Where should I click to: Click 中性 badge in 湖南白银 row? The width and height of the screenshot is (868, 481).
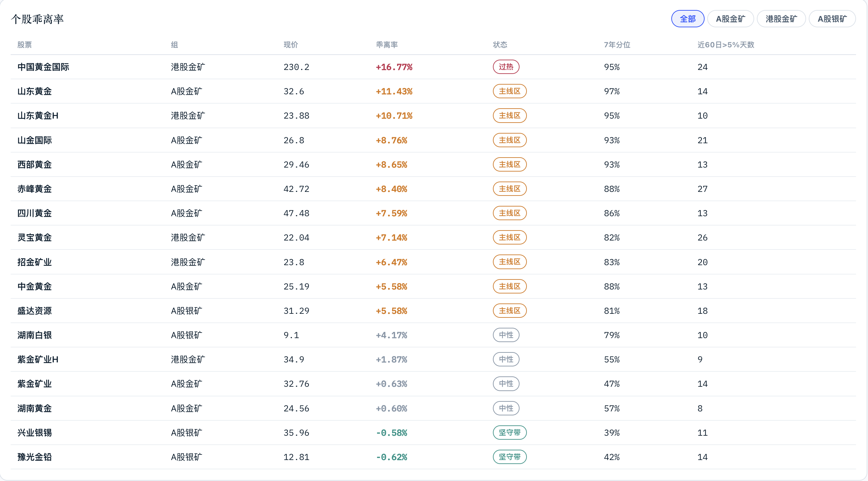pyautogui.click(x=506, y=335)
